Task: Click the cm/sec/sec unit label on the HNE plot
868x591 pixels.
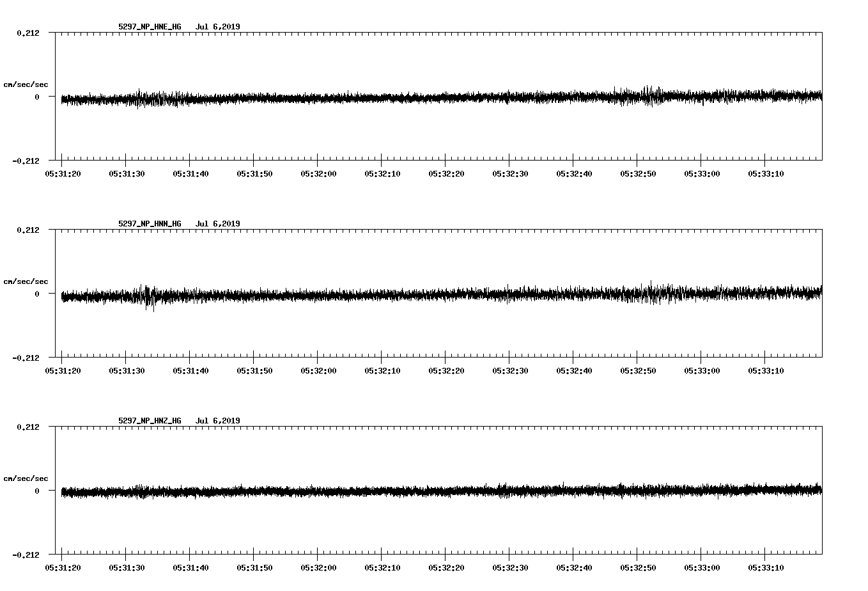Action: pos(26,84)
